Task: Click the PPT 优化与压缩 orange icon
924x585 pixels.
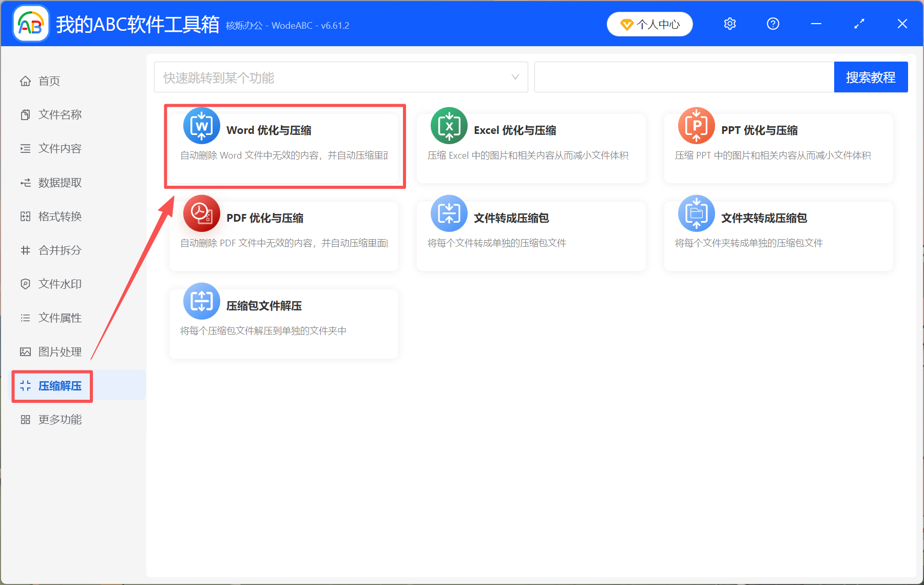Action: coord(696,125)
